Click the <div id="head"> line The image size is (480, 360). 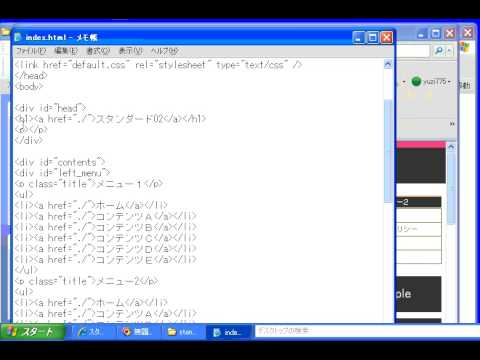(x=50, y=108)
